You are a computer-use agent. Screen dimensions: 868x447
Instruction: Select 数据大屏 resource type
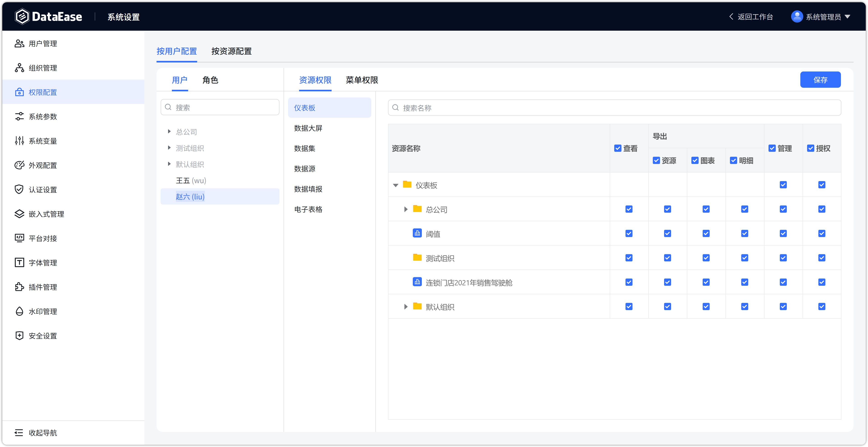coord(329,128)
